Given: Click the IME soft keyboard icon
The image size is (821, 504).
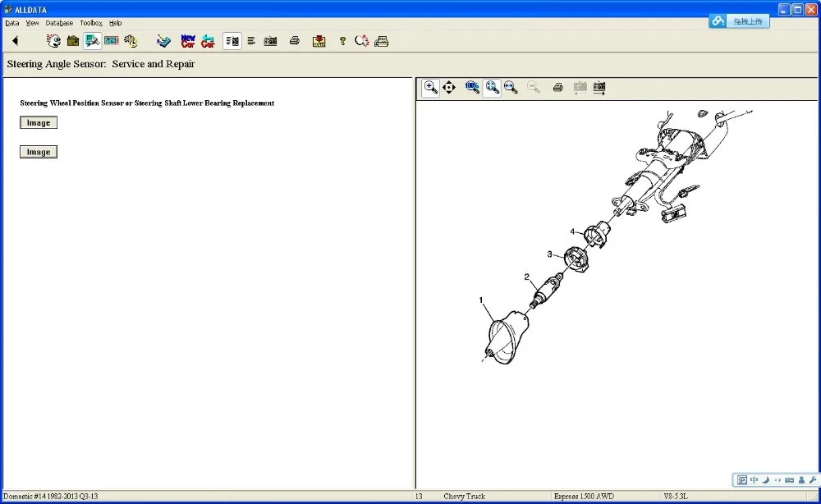Looking at the screenshot, I should coord(790,480).
